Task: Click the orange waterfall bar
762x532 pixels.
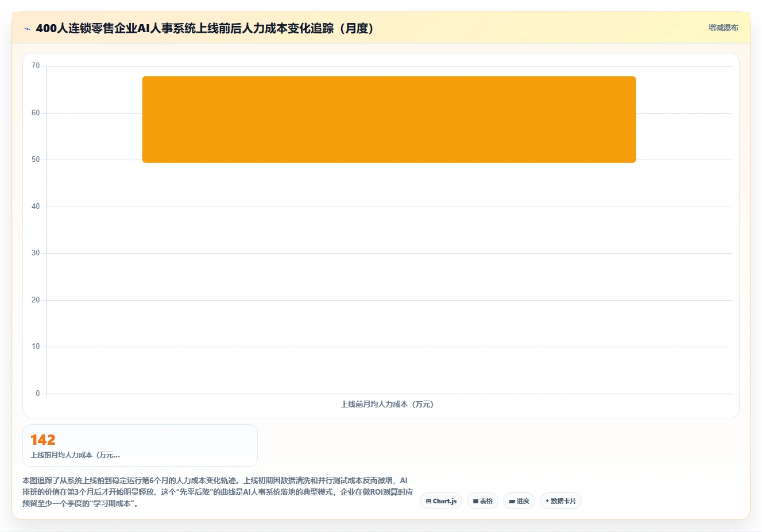Action: point(389,119)
